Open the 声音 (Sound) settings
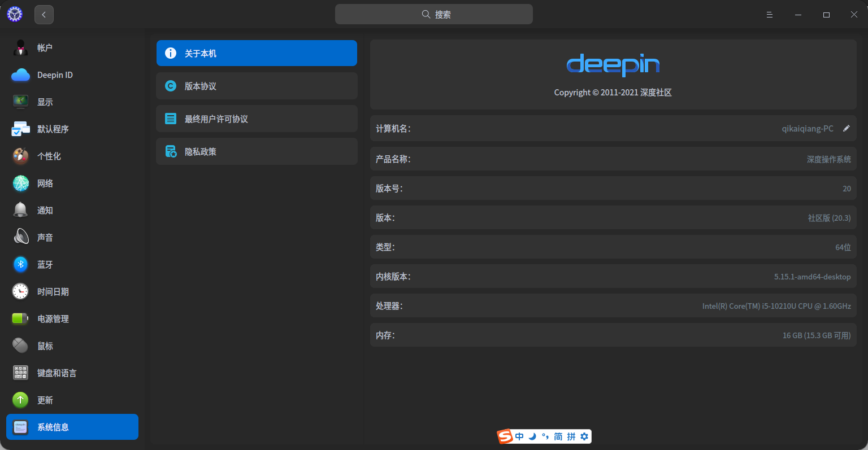 pos(72,238)
